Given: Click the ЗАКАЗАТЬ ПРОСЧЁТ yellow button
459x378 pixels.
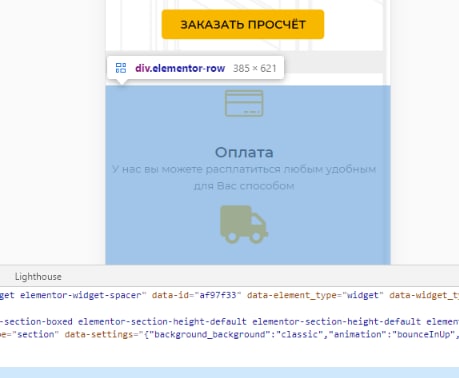Looking at the screenshot, I should (243, 24).
